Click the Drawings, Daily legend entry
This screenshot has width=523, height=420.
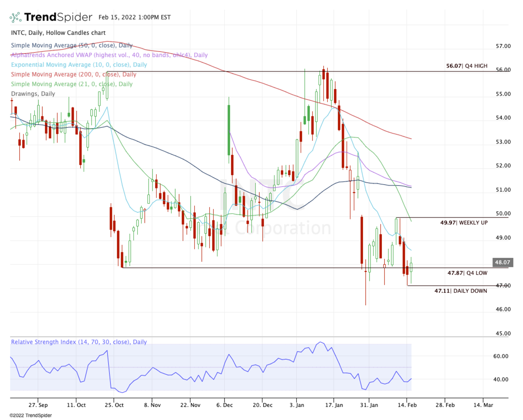pos(33,93)
